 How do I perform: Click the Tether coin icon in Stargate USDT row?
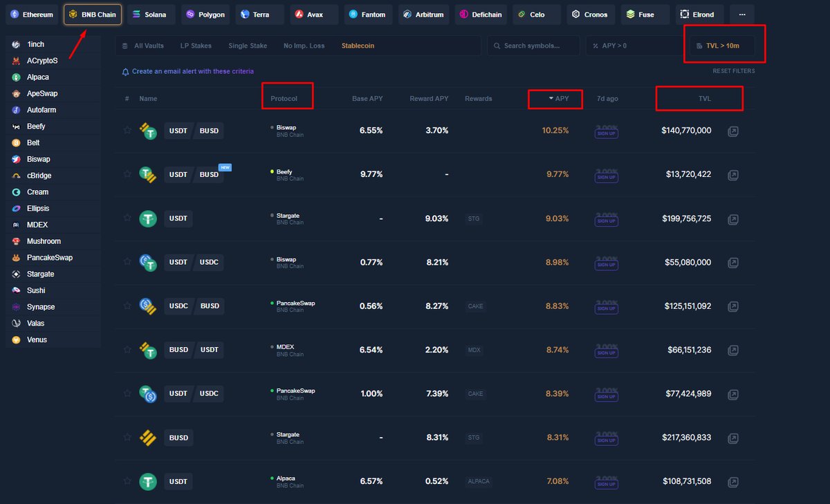(x=148, y=219)
